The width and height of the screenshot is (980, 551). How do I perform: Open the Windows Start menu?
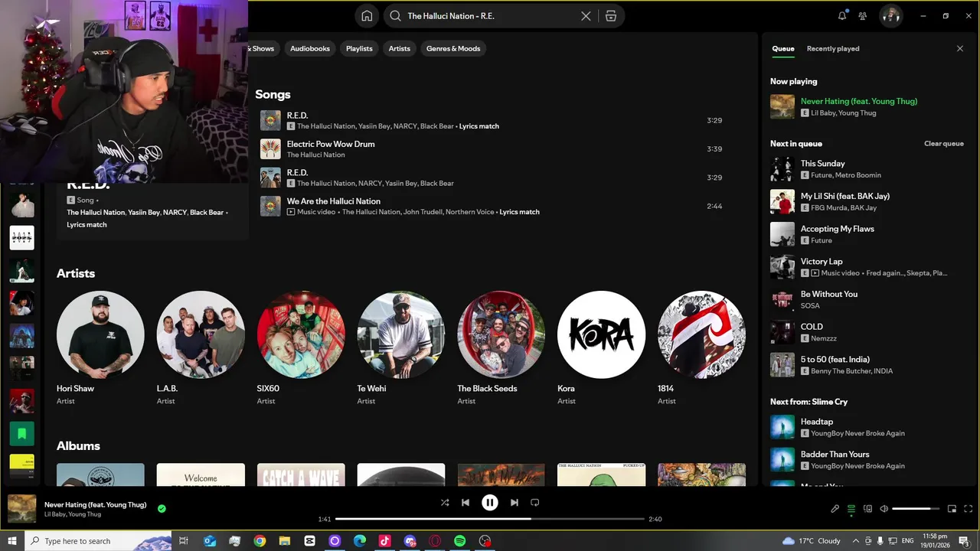click(x=11, y=541)
